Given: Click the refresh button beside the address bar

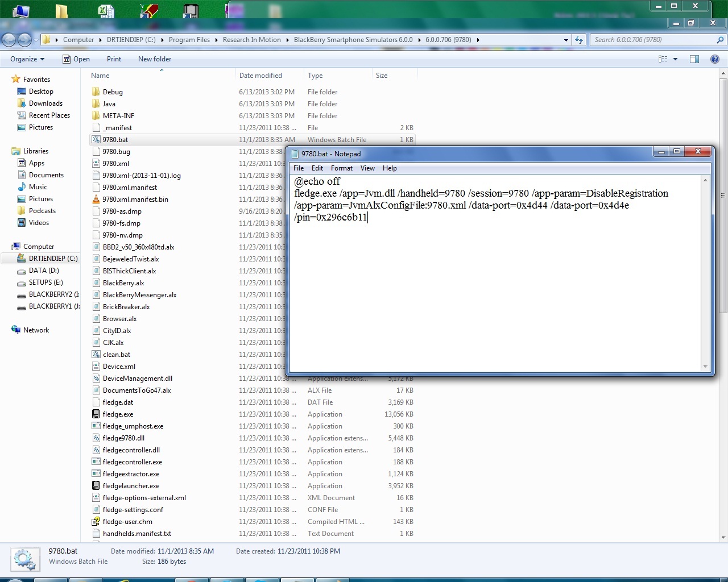Looking at the screenshot, I should (579, 40).
